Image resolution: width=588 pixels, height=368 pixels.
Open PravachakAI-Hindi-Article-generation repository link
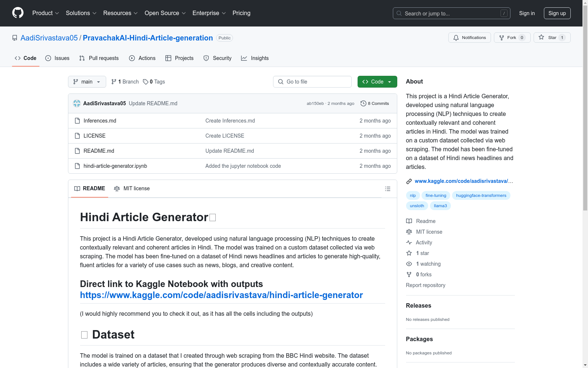pos(148,38)
